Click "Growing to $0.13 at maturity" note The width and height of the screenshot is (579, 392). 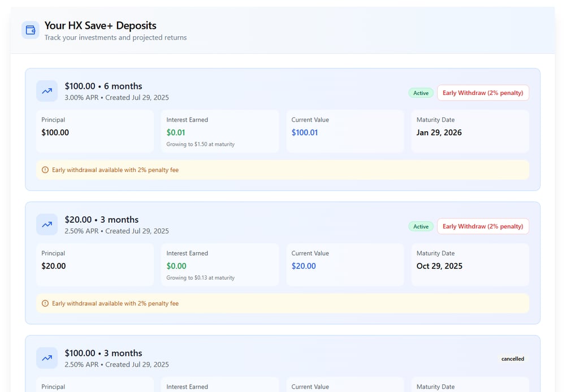click(201, 278)
